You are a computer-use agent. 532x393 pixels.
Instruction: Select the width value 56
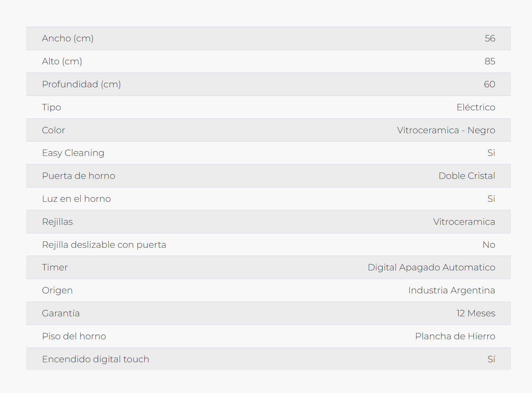coord(490,38)
